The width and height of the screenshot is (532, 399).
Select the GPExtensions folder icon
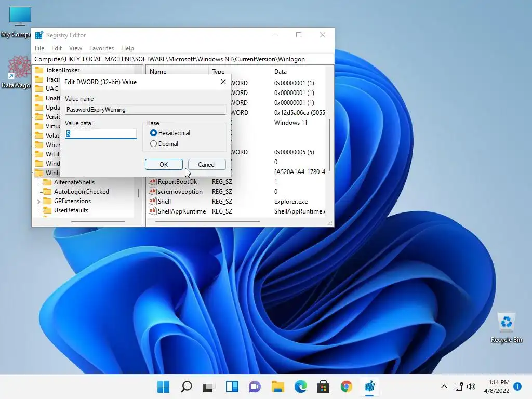pyautogui.click(x=47, y=201)
